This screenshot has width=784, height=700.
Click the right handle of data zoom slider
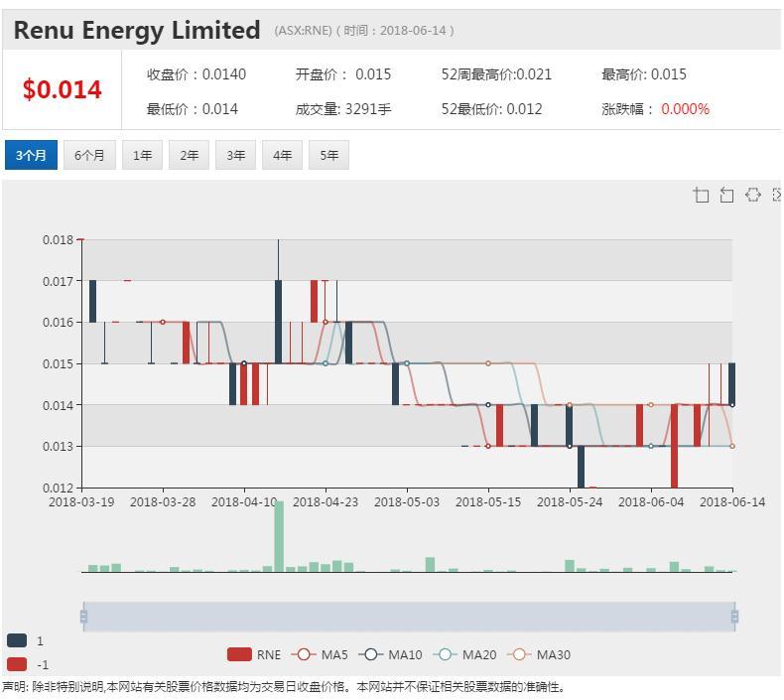[734, 617]
